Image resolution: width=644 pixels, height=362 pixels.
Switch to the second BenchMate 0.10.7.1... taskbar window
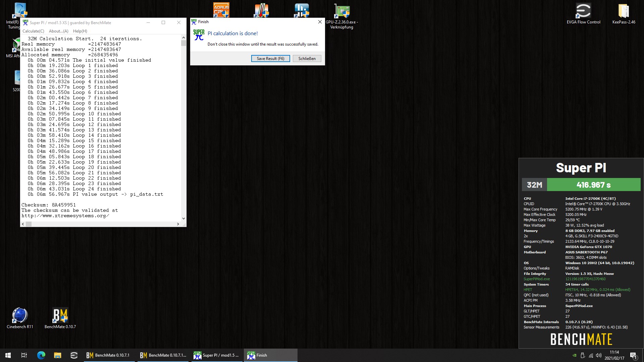[x=163, y=355]
